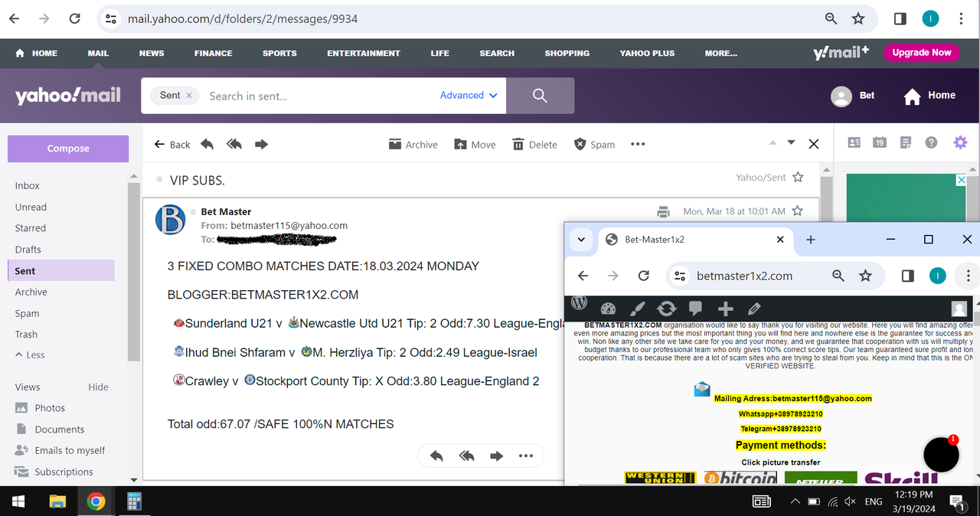
Task: Open File Explorer from taskbar
Action: click(58, 501)
